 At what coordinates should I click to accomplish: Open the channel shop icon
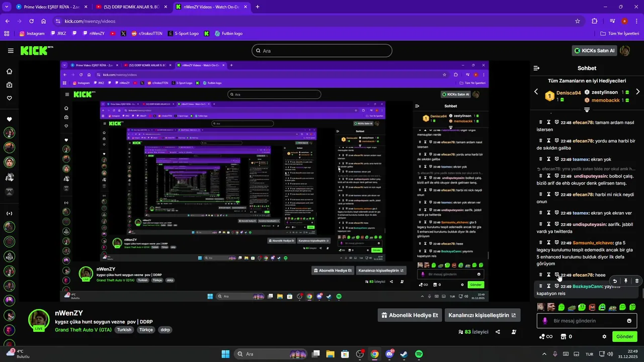(563, 336)
